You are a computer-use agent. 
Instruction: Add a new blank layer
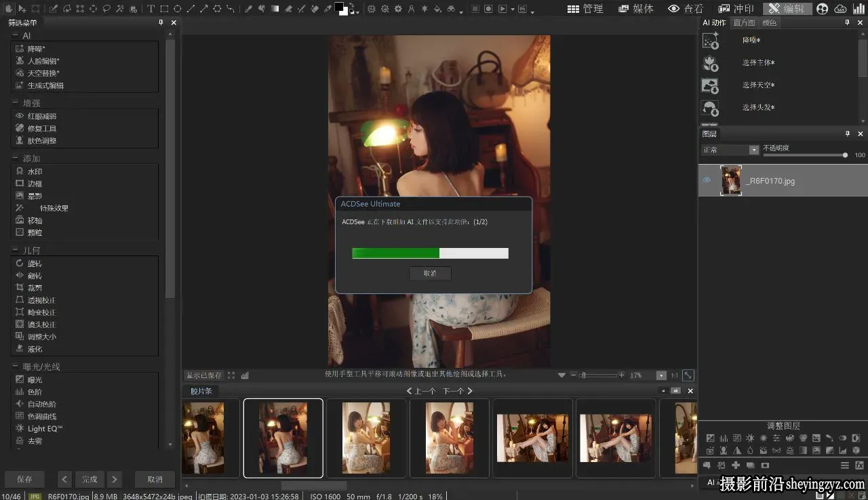736,465
